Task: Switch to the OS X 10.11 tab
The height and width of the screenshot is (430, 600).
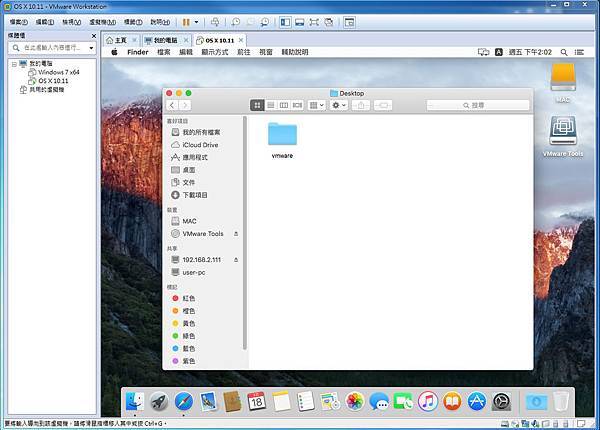Action: point(220,40)
